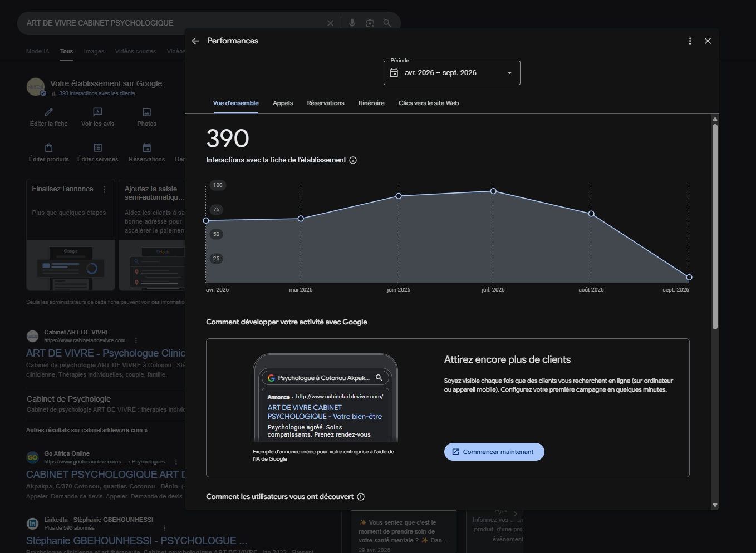The height and width of the screenshot is (553, 756).
Task: Open the three-dot menu in Performances panel
Action: click(x=690, y=41)
